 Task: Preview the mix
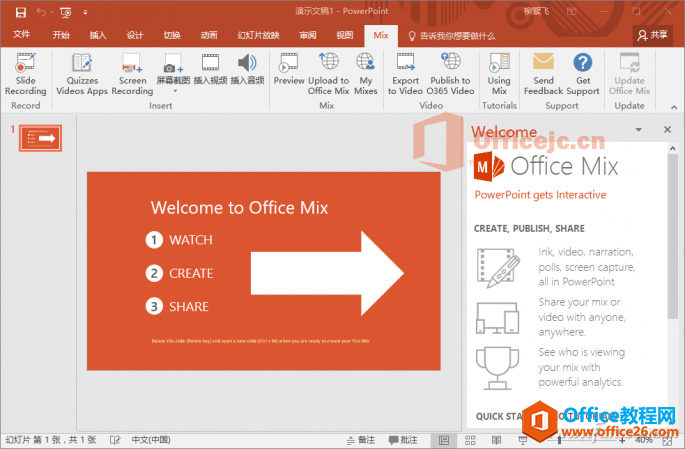tap(289, 69)
